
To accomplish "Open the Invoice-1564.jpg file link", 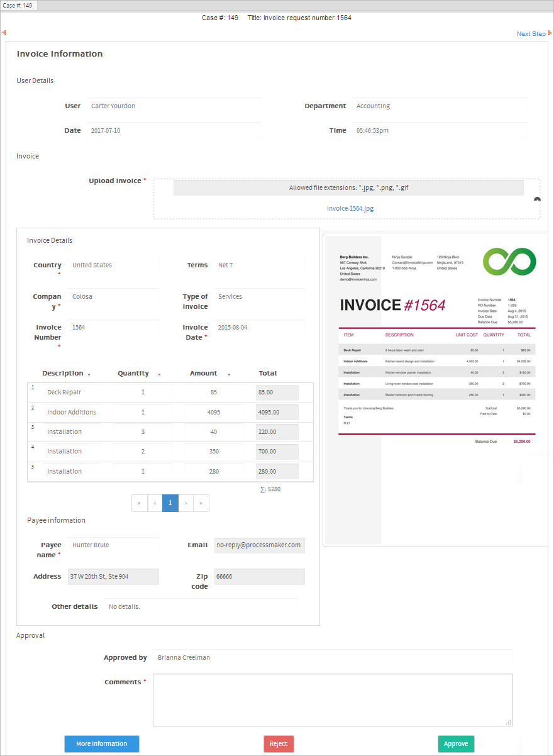I will (350, 208).
